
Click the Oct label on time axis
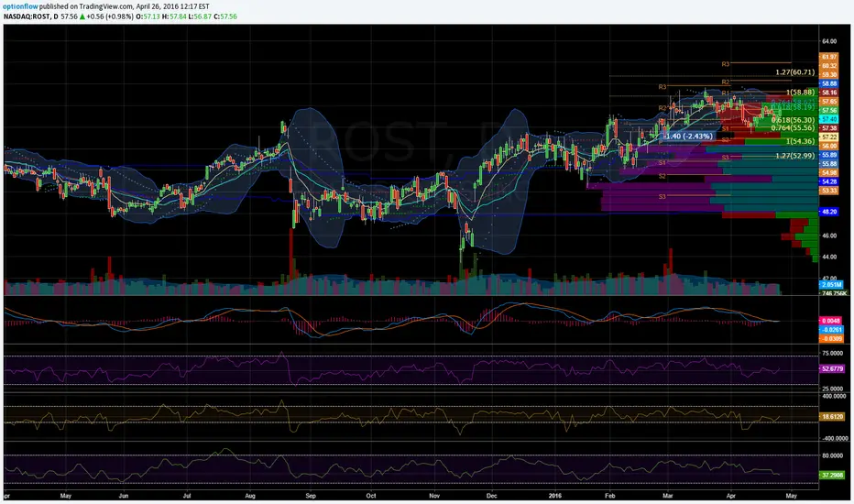pyautogui.click(x=371, y=496)
